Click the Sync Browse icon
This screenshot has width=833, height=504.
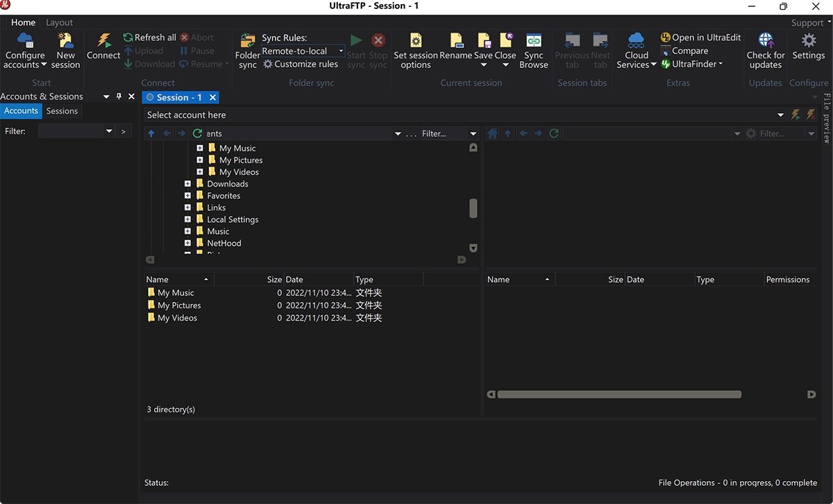(x=533, y=41)
